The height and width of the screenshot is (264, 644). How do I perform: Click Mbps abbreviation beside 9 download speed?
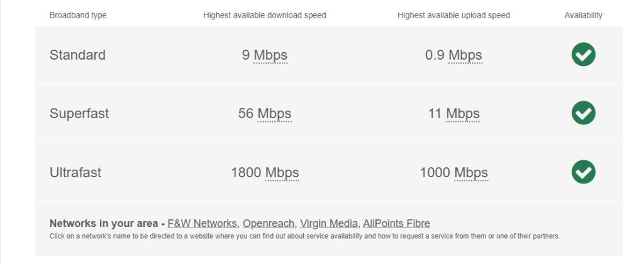pos(270,55)
